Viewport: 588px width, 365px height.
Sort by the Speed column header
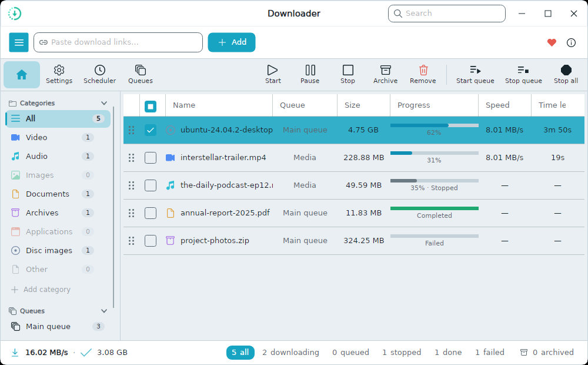coord(505,105)
